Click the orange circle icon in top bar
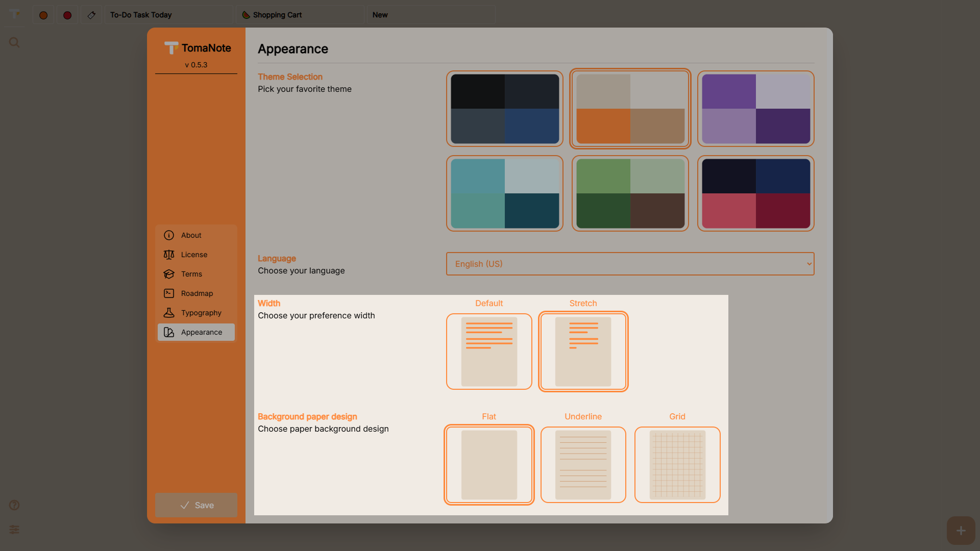This screenshot has width=980, height=551. [43, 15]
